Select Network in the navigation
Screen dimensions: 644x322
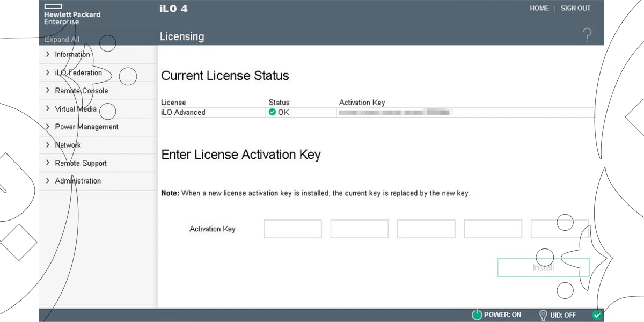68,145
